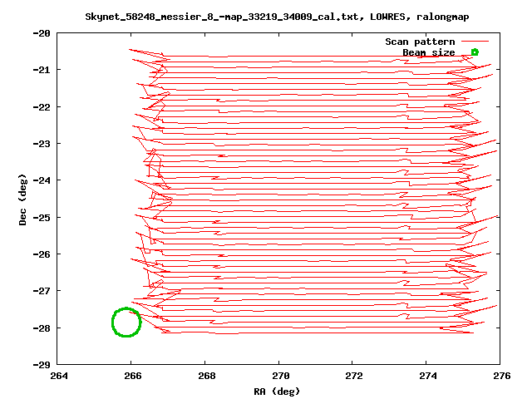Click the y-axis tick label "-25"

tap(42, 218)
